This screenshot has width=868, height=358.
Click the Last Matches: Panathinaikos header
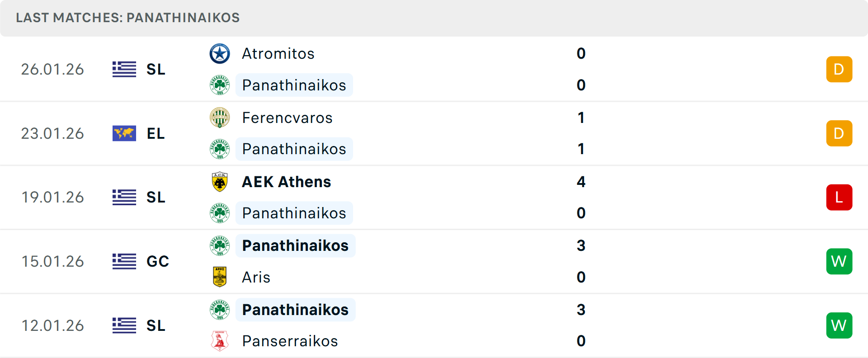128,18
